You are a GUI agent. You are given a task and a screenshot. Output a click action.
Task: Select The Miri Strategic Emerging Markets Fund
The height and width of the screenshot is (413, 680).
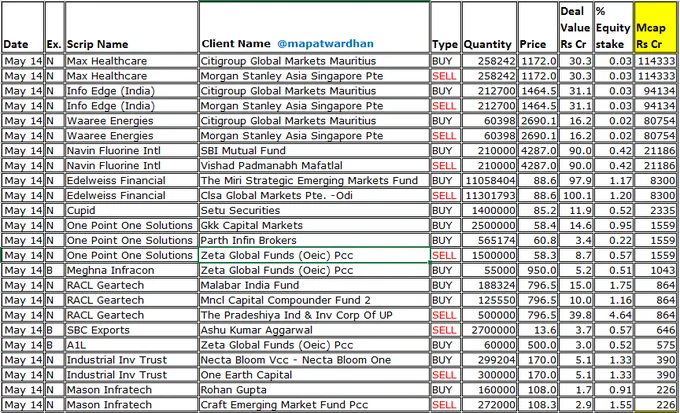click(x=314, y=180)
